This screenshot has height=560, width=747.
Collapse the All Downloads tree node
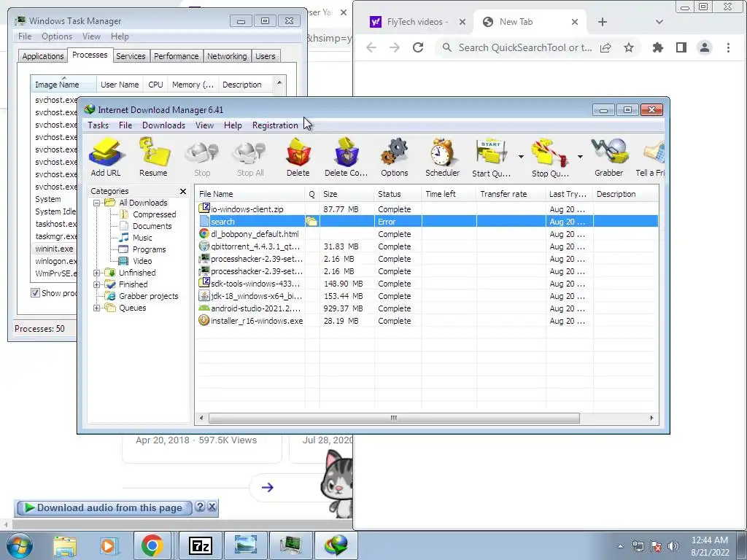click(x=96, y=203)
